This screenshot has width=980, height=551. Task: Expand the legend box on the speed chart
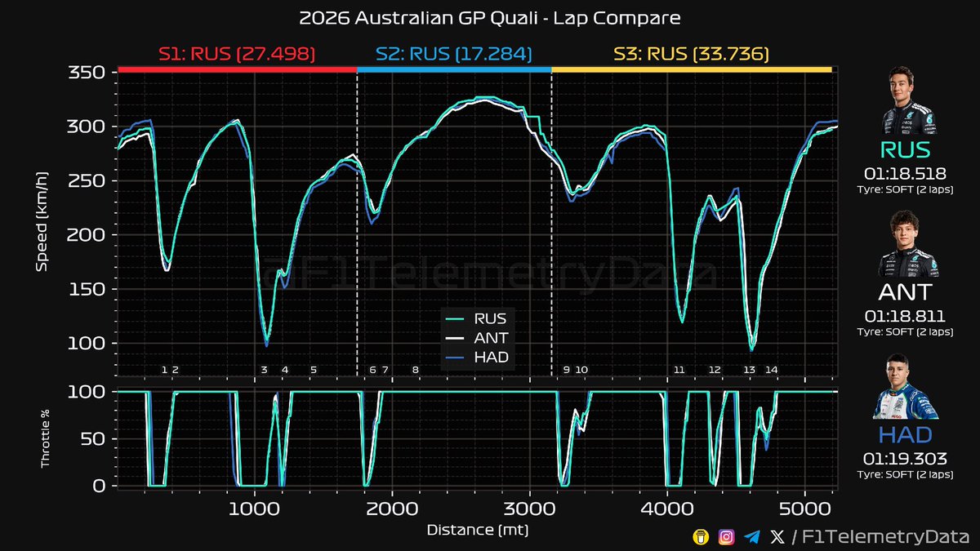(476, 338)
